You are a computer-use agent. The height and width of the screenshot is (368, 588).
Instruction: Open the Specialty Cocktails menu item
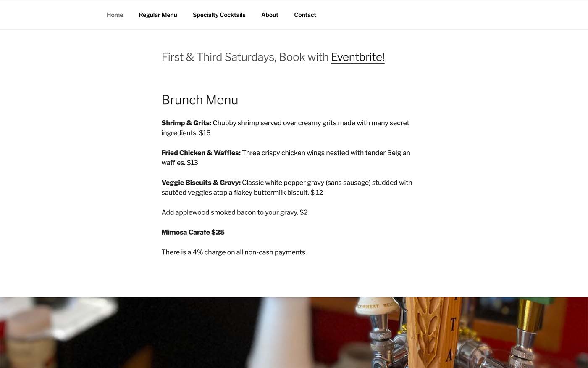[x=219, y=15]
